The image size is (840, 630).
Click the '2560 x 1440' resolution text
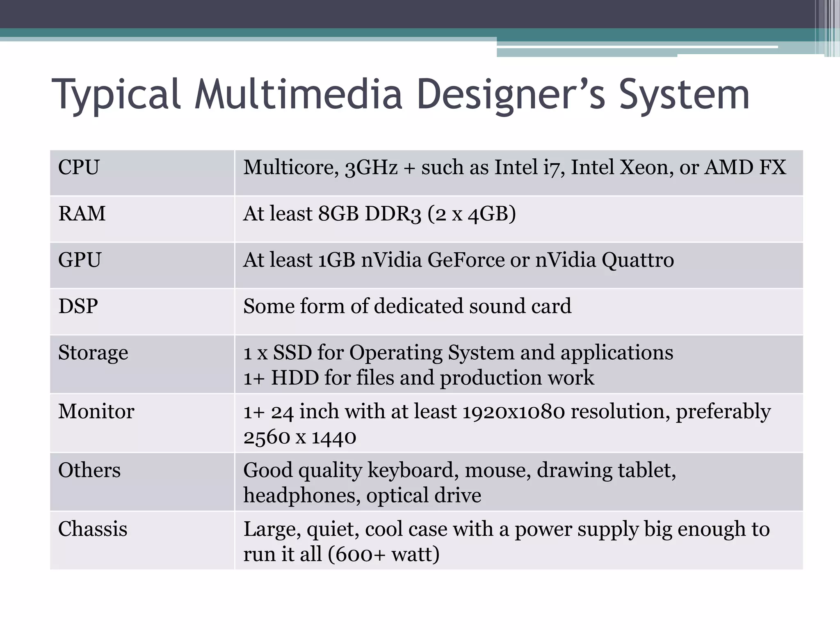[x=300, y=437]
